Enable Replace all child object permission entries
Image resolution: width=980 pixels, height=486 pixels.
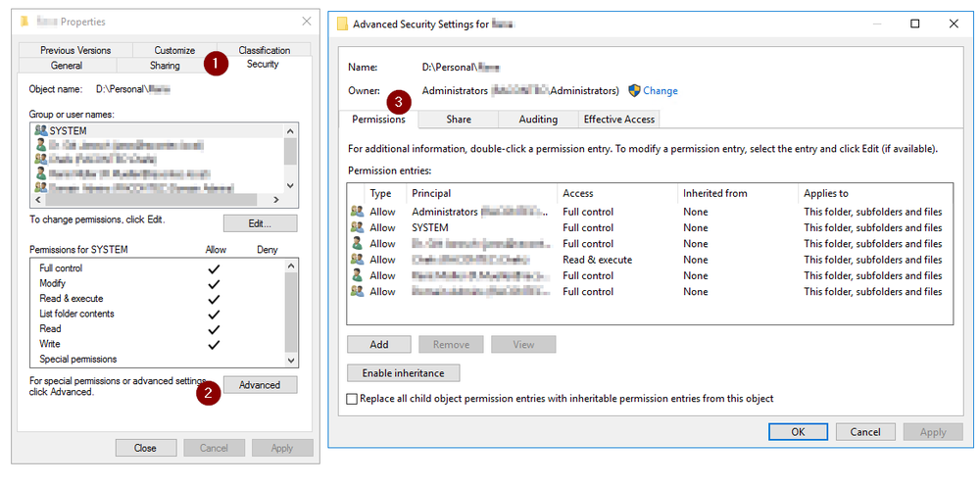pyautogui.click(x=352, y=399)
